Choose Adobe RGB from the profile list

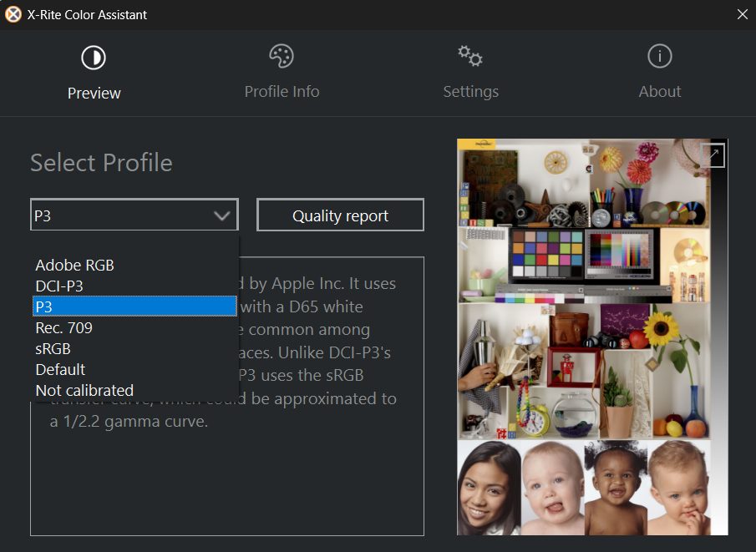point(75,266)
